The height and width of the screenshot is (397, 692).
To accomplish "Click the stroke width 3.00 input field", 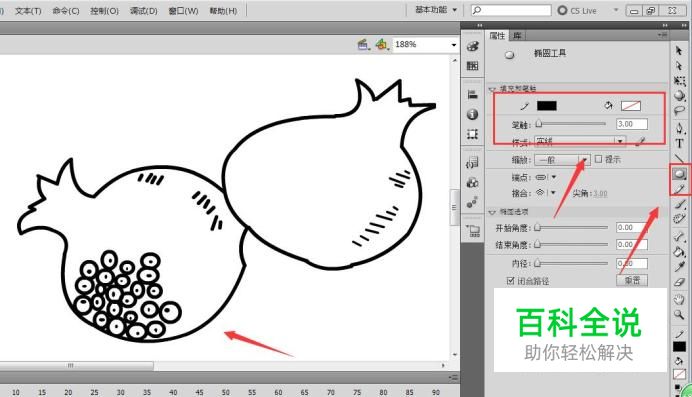I will click(x=632, y=124).
